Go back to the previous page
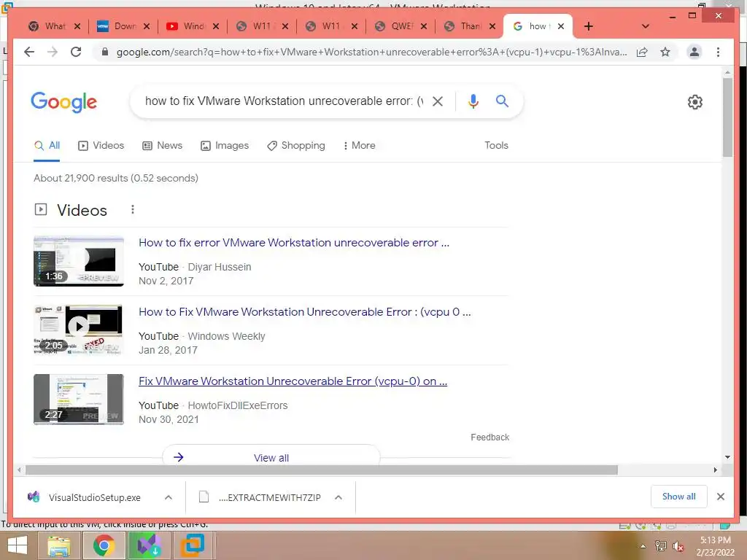This screenshot has width=747, height=560. [29, 52]
